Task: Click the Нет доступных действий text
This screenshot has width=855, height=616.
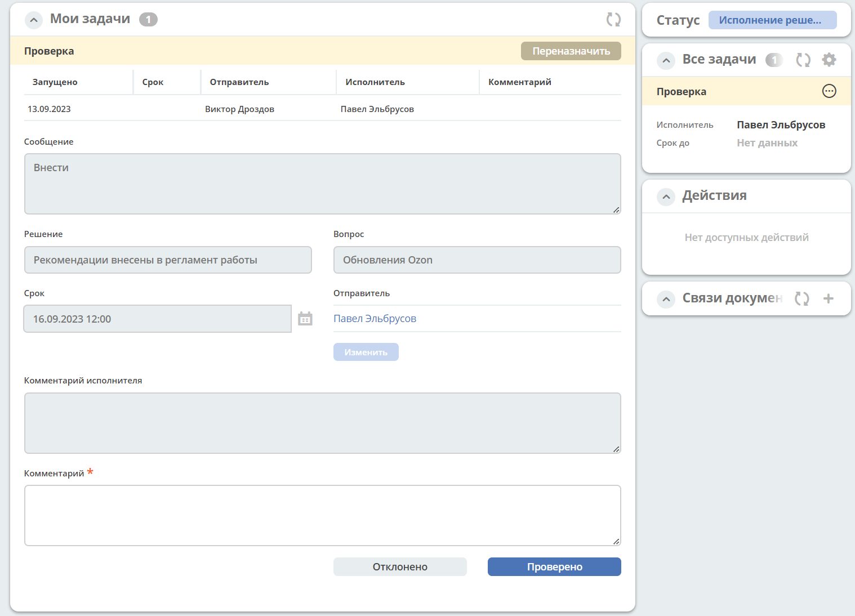Action: click(746, 237)
